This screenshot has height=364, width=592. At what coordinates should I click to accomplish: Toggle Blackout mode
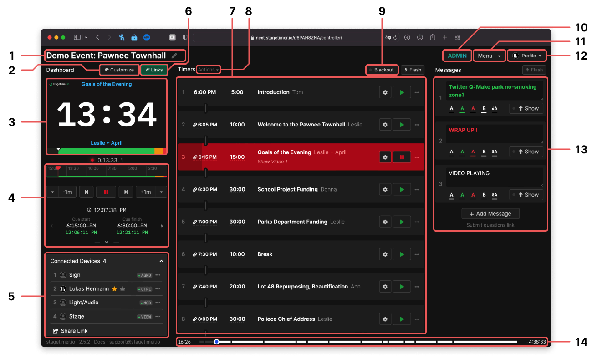point(382,70)
